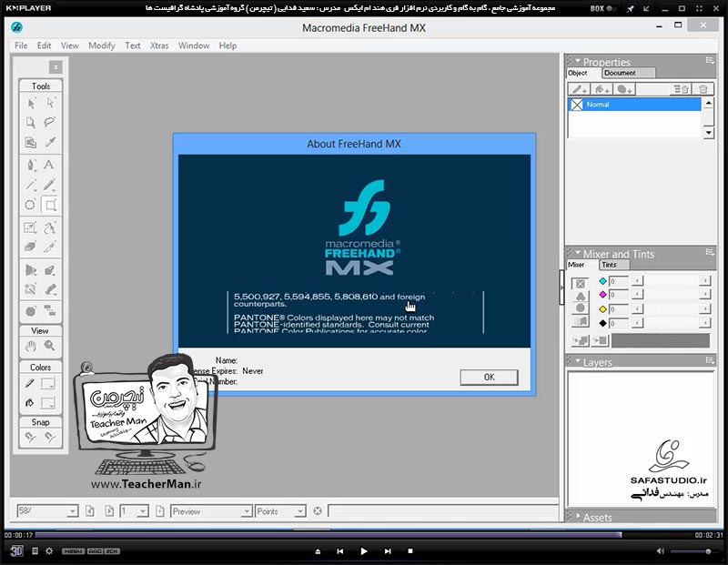Open the page number dropdown
728x565 pixels.
point(143,511)
